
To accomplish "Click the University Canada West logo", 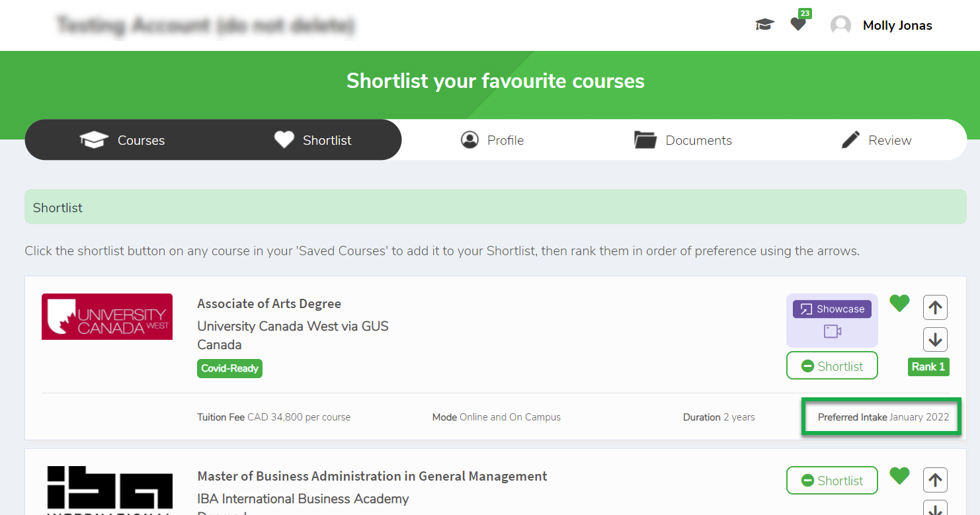I will pos(106,317).
